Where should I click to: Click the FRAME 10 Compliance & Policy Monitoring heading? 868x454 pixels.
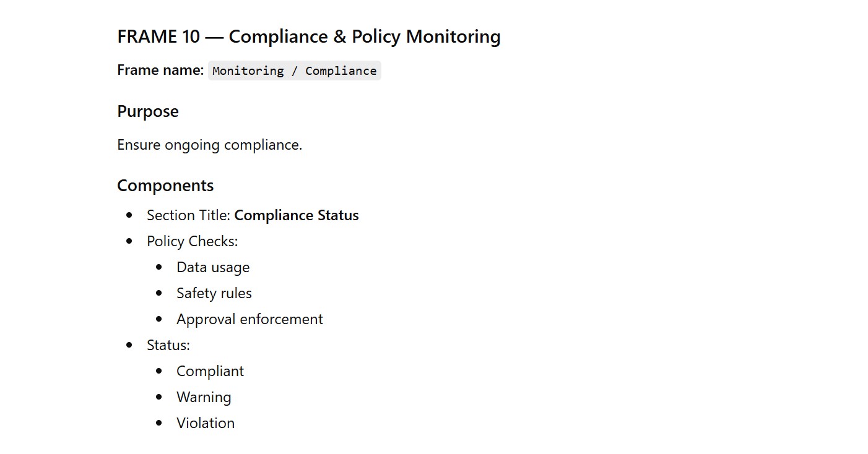point(308,36)
